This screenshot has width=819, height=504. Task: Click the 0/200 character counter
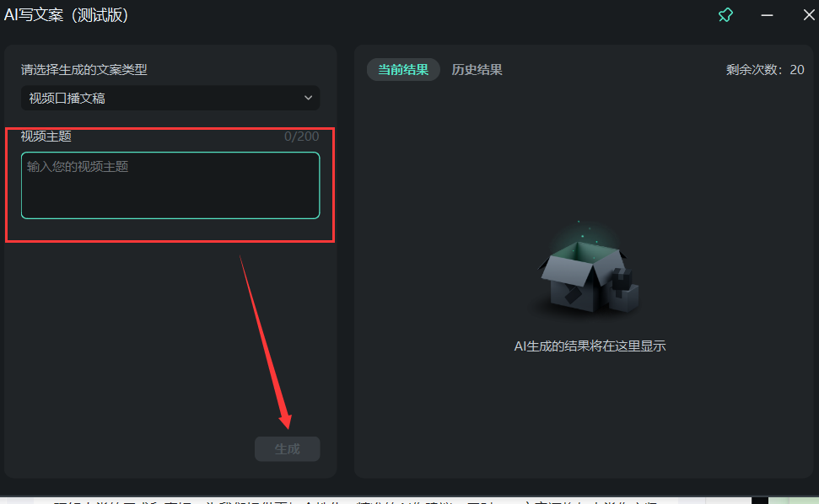coord(301,136)
